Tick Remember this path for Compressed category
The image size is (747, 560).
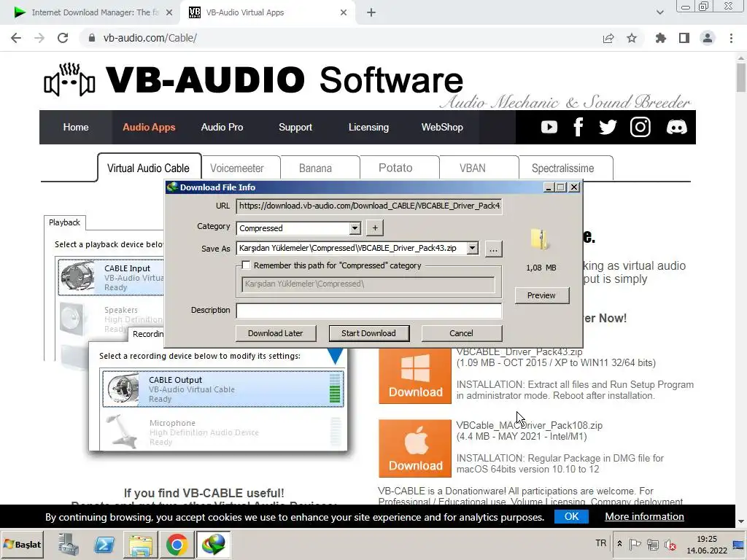point(246,265)
